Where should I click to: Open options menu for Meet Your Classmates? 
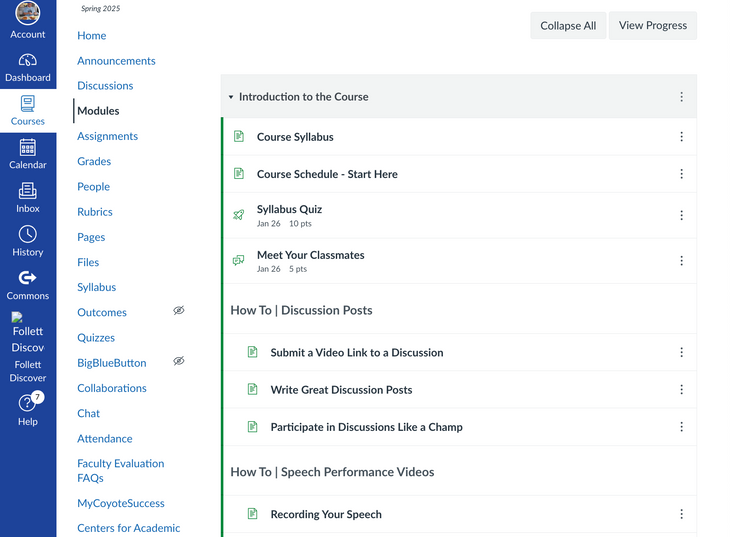[682, 260]
